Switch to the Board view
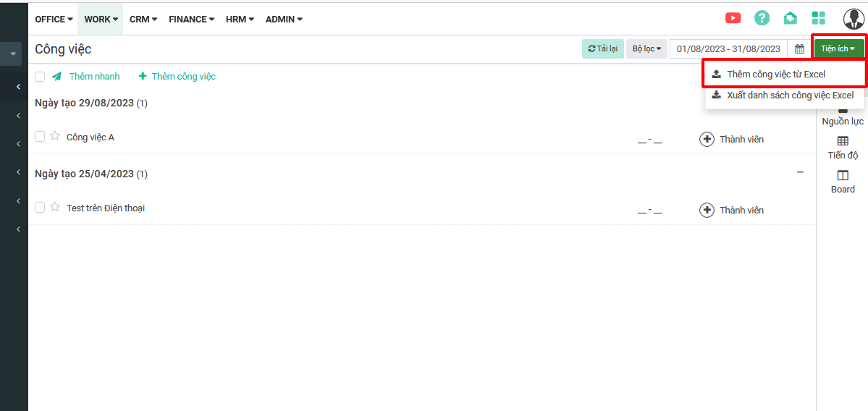Viewport: 868px width, 411px height. tap(843, 182)
